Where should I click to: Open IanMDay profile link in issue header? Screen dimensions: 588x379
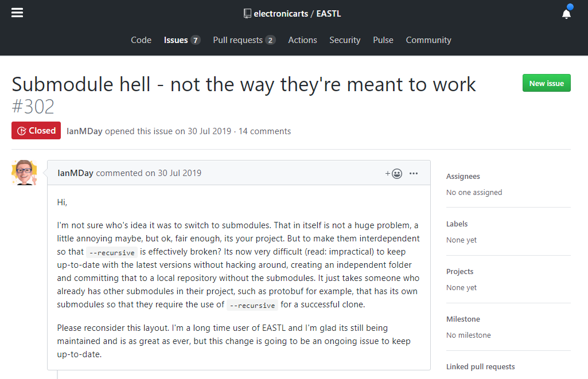84,131
